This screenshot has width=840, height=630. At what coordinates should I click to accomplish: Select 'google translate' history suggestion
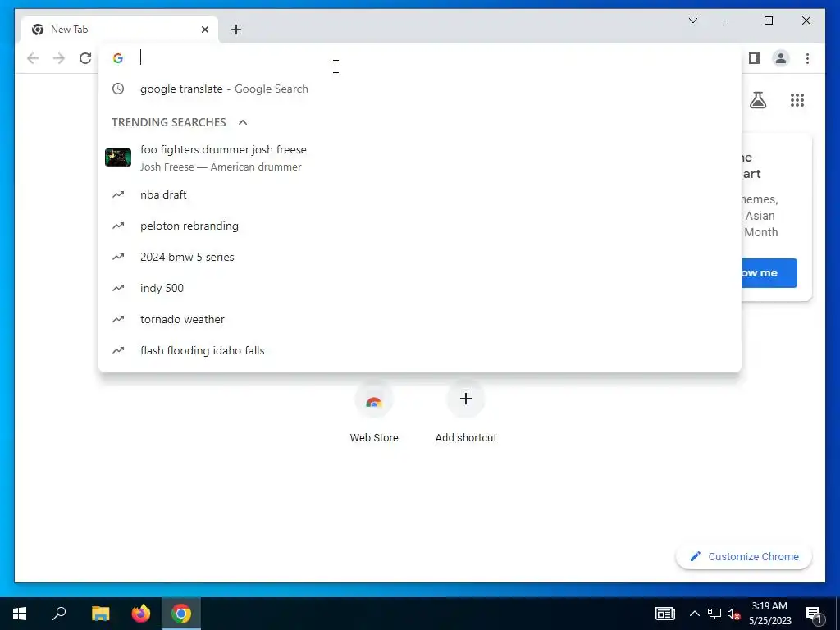pos(420,89)
